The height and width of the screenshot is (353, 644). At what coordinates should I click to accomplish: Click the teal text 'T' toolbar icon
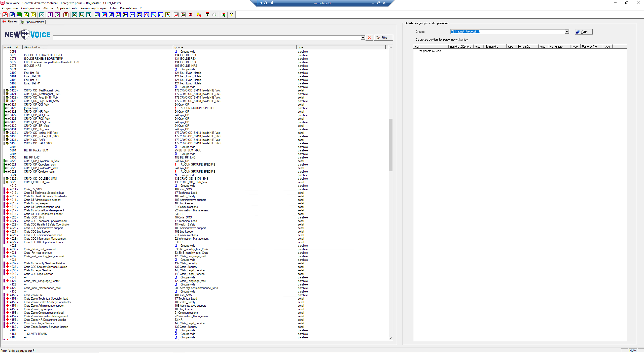click(x=89, y=15)
